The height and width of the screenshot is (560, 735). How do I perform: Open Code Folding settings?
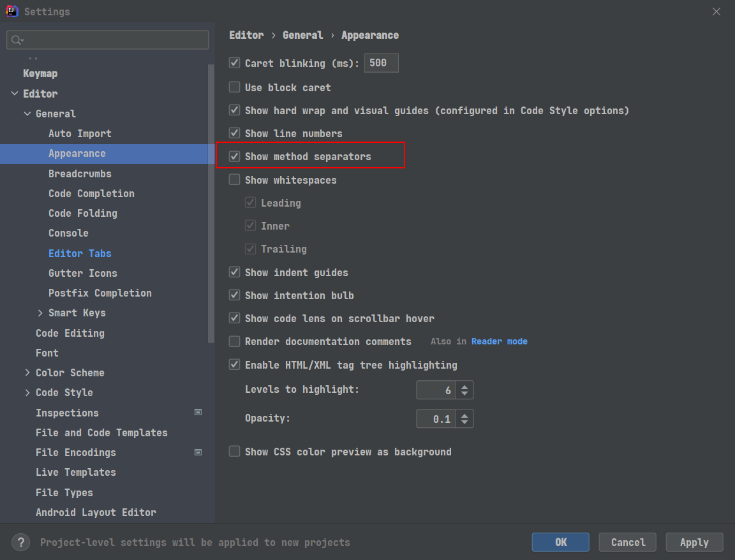point(83,213)
